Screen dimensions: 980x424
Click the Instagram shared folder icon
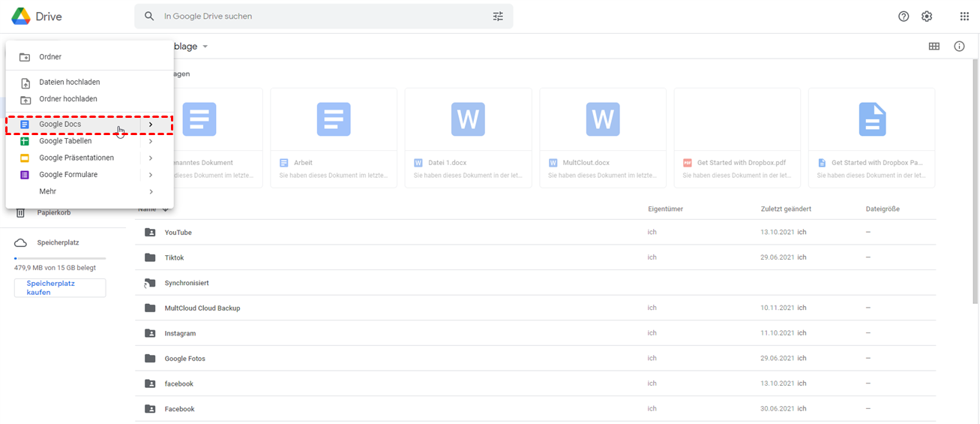[150, 333]
